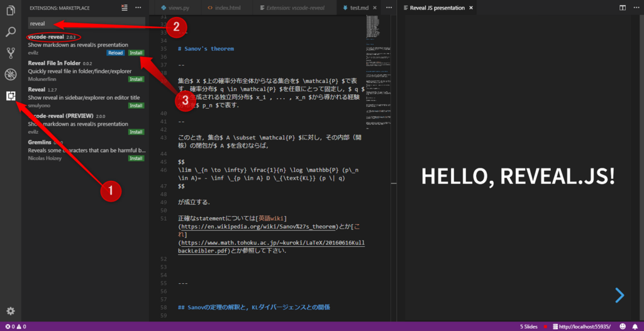
Task: Install vscode-reveal (PREVIEW) extension
Action: click(136, 132)
